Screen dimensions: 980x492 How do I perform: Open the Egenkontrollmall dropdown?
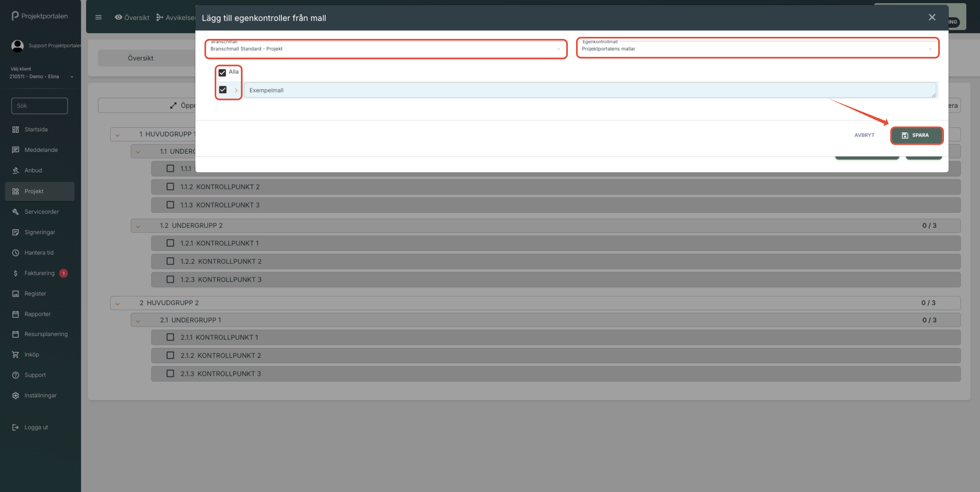(x=757, y=49)
